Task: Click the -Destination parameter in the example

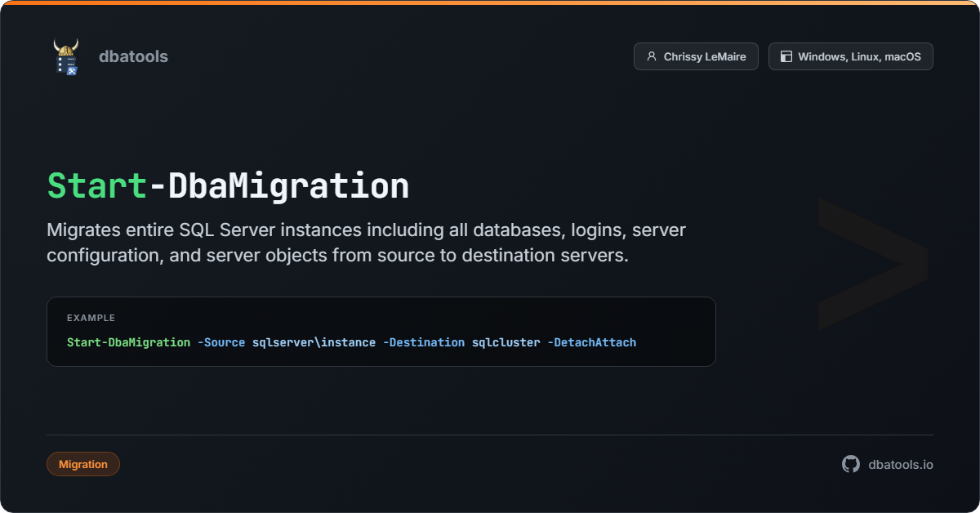Action: click(423, 342)
